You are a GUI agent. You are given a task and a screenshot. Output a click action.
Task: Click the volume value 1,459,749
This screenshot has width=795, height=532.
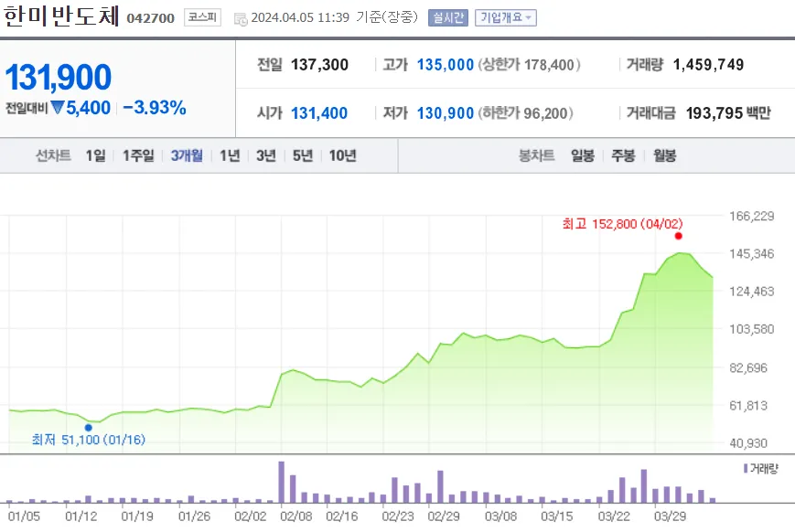click(x=708, y=65)
